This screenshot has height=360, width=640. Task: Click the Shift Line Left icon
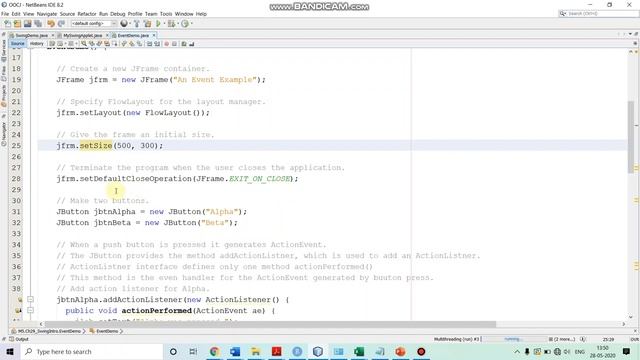click(x=149, y=44)
